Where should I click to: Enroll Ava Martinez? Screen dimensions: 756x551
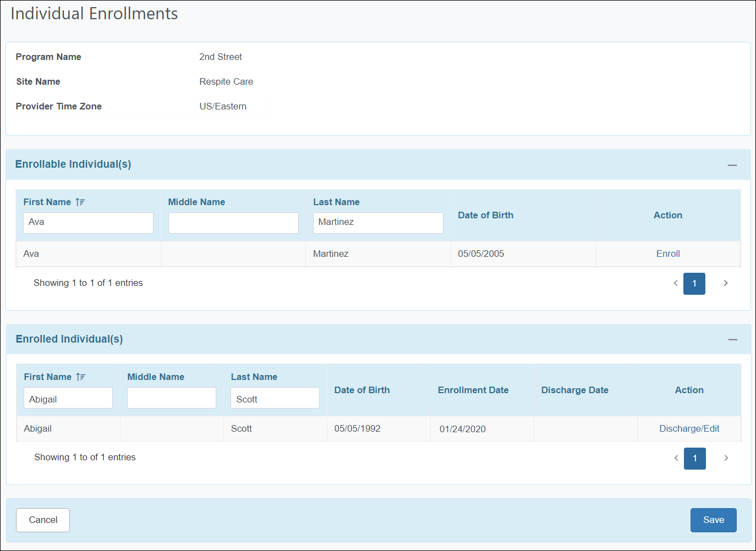click(667, 254)
